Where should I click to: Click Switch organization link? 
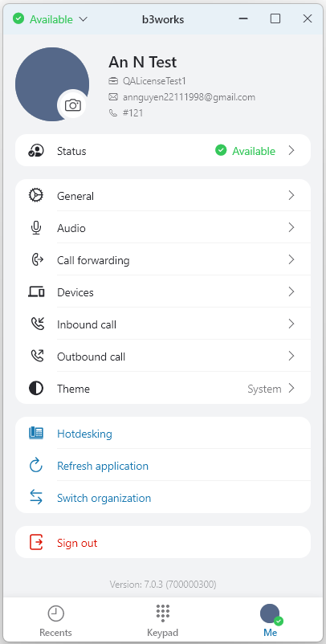pos(104,498)
